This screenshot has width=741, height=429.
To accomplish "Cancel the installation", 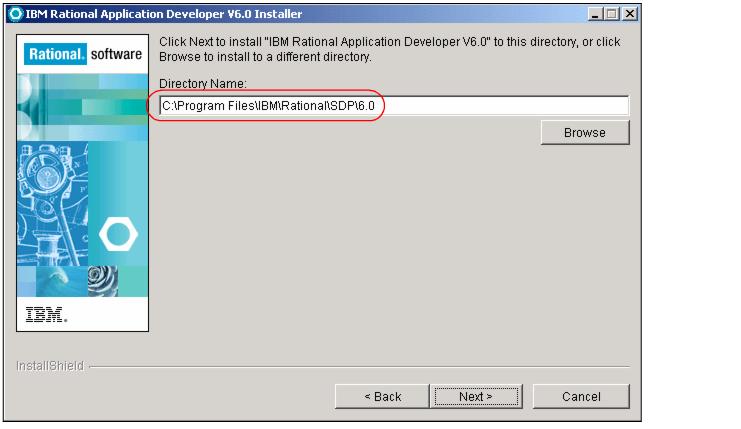I will point(581,396).
